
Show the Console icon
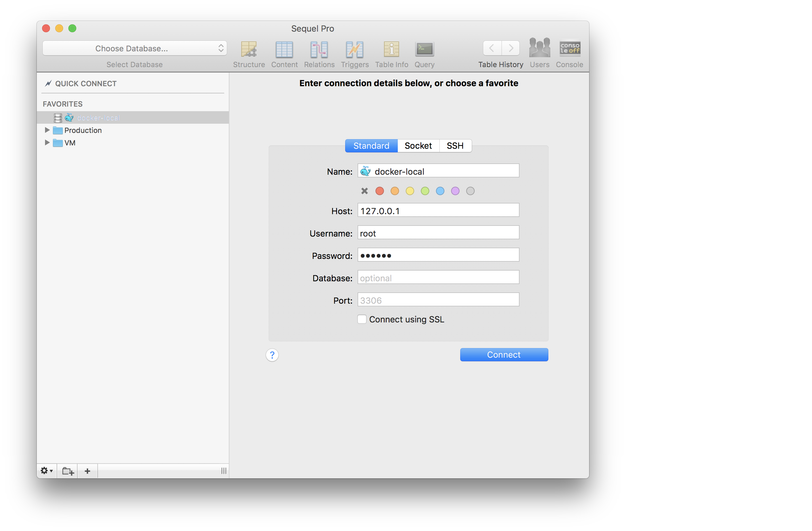point(569,48)
